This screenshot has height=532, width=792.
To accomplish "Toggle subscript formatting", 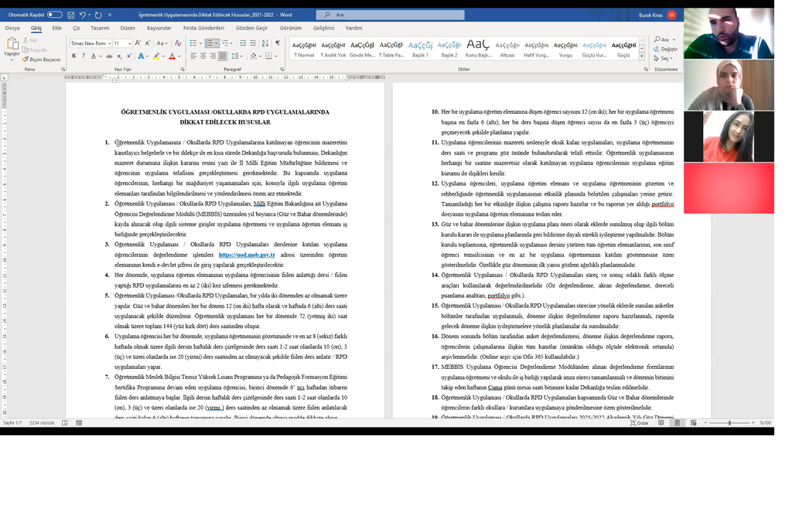I will point(119,56).
